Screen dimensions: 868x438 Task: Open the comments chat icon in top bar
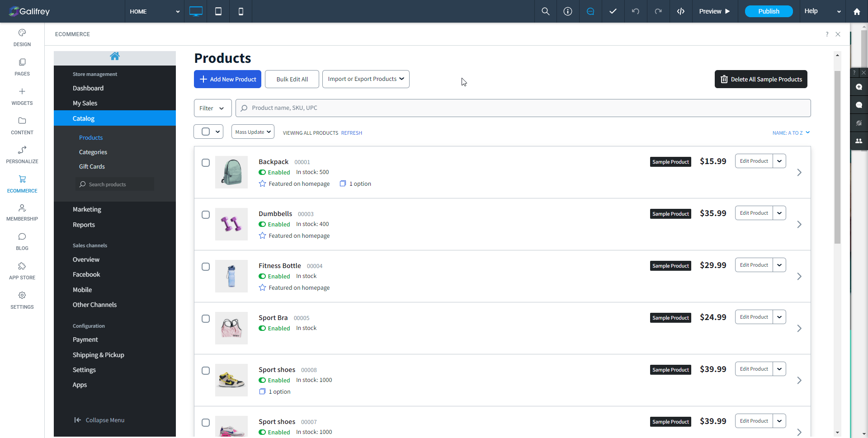[x=590, y=11]
